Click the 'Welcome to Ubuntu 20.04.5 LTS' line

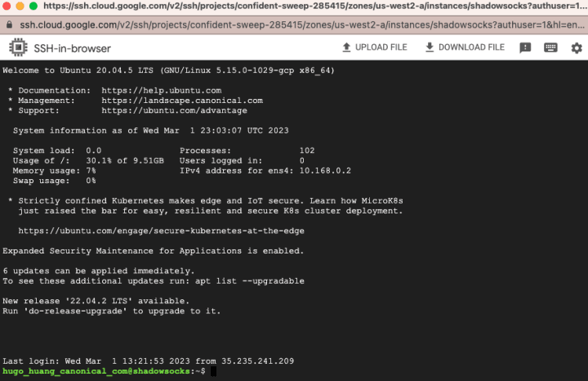click(x=168, y=70)
